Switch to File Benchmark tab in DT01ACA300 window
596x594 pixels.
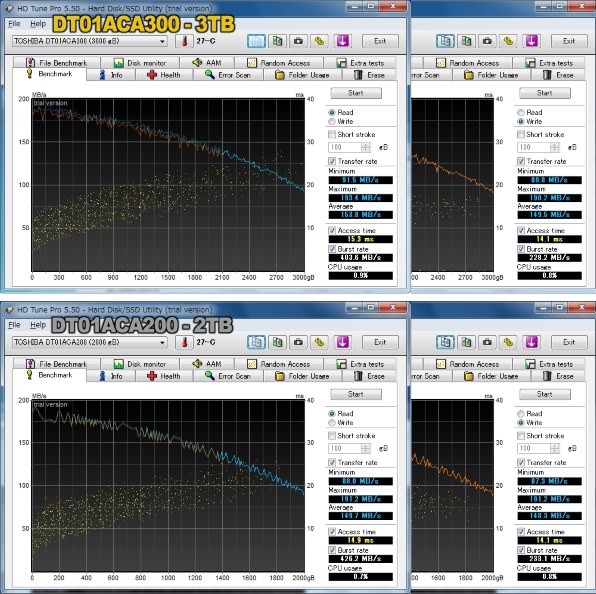pyautogui.click(x=56, y=63)
